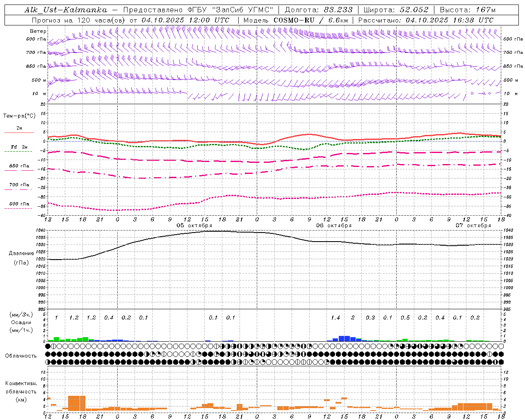
Task: Click the Td 2м dew point legend entry
Action: click(x=19, y=147)
